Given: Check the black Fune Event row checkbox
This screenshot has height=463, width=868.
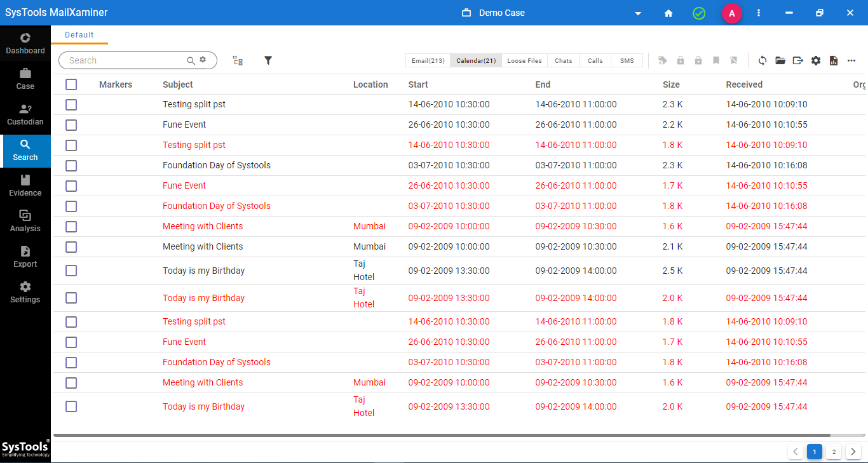Looking at the screenshot, I should [71, 125].
